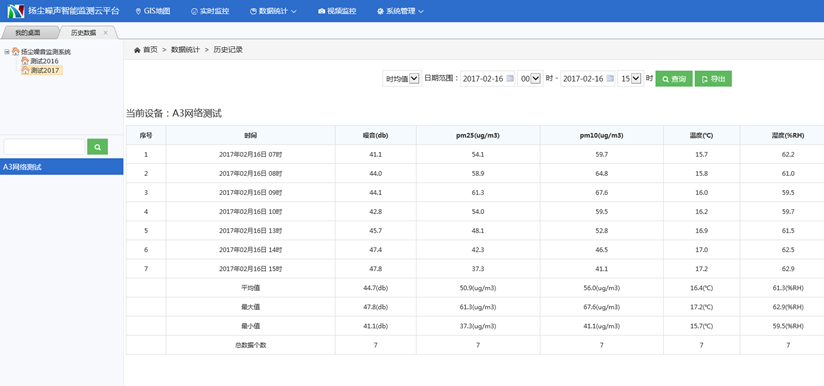This screenshot has width=824, height=386.
Task: Collapse the 扬尘噪音监测系统 tree node
Action: click(x=6, y=51)
